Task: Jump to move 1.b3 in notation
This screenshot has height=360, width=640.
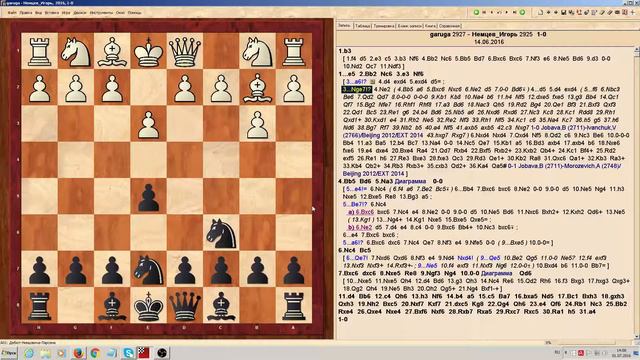Action: coord(344,51)
